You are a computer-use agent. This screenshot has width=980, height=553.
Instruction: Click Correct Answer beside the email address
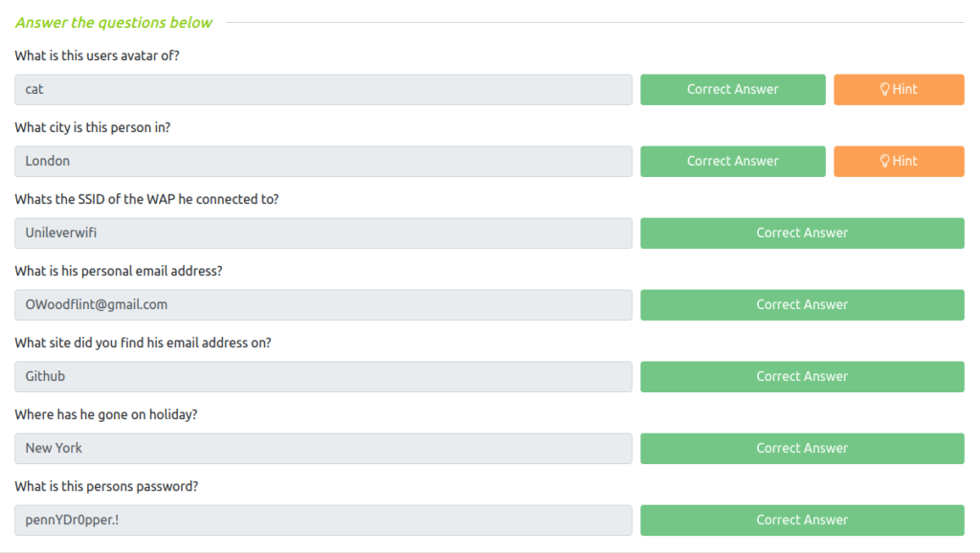(x=802, y=305)
